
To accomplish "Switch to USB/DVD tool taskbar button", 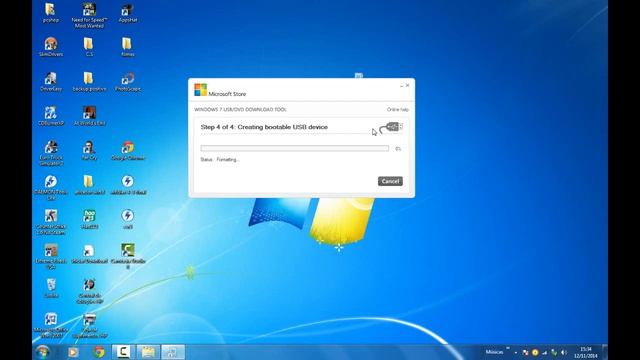I will tap(173, 352).
